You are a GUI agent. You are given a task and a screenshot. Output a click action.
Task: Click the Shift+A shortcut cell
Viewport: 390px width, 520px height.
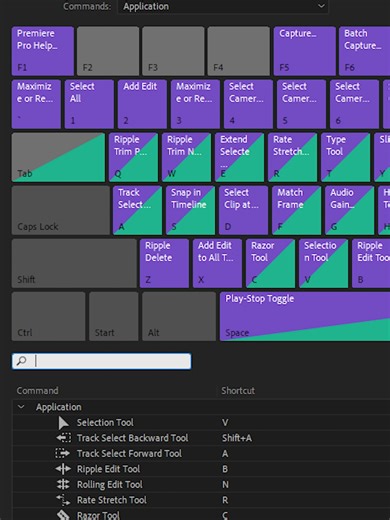(237, 438)
